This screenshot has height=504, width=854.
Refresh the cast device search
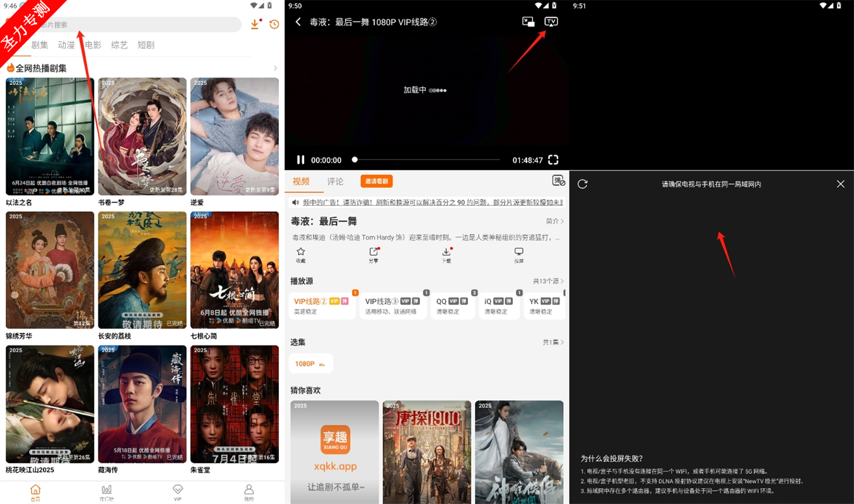(583, 184)
